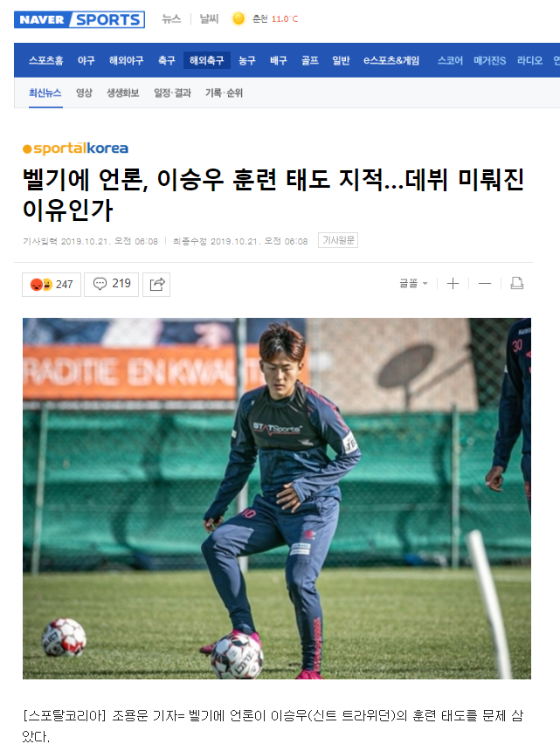Decrease font size with minus icon
Image resolution: width=560 pixels, height=751 pixels.
tap(485, 284)
